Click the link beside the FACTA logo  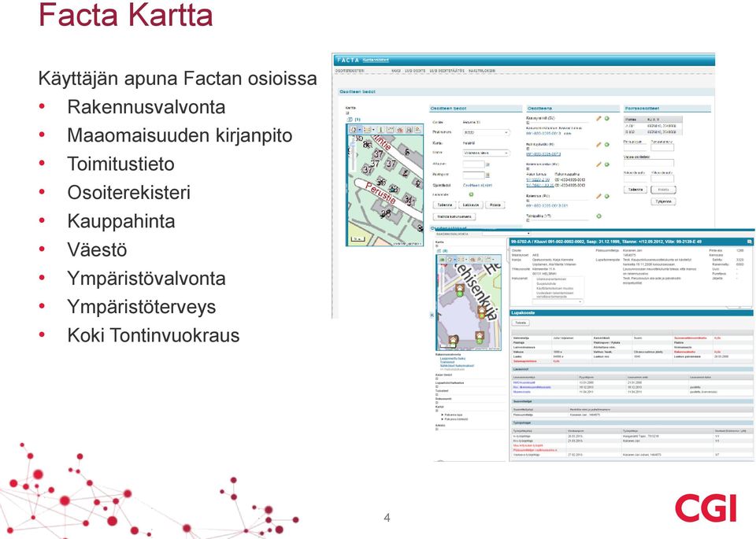[x=376, y=61]
